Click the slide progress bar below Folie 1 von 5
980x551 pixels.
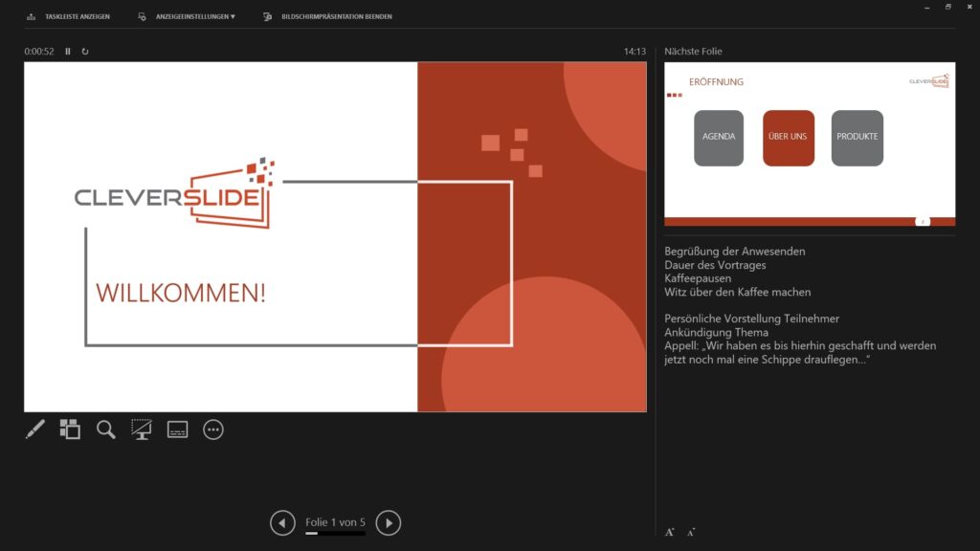[335, 533]
